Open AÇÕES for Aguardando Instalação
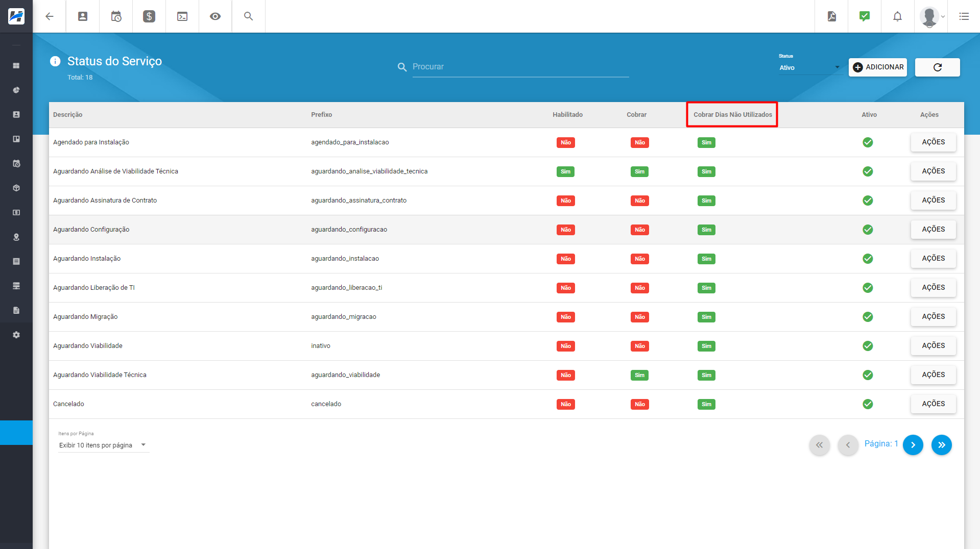The image size is (980, 549). coord(933,259)
